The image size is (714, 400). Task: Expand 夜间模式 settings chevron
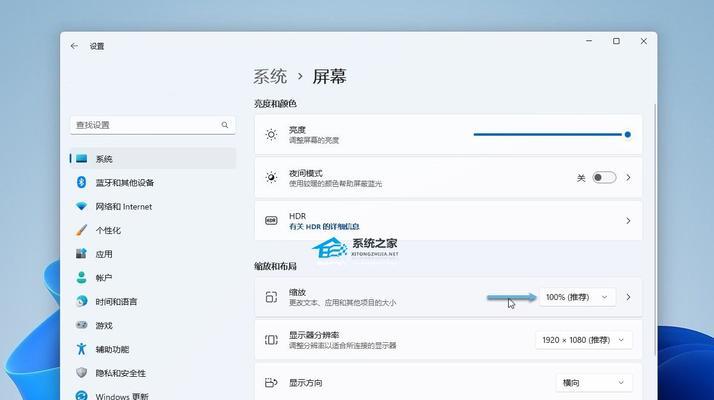pos(628,178)
